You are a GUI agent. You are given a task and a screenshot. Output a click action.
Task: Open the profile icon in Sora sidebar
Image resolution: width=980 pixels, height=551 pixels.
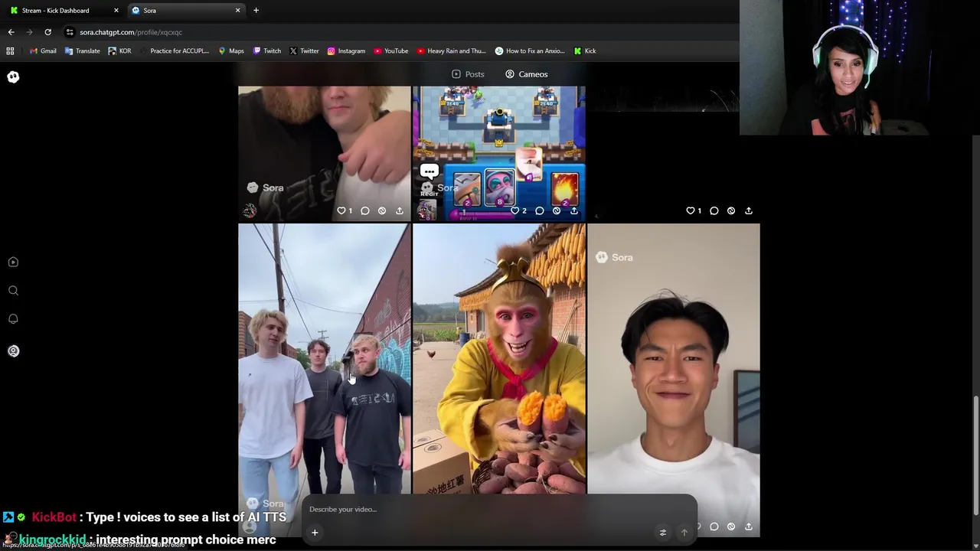(x=13, y=351)
